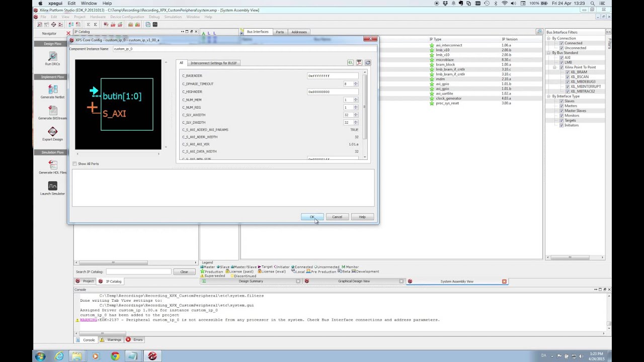This screenshot has width=644, height=362.
Task: Collapse the Filters side panel with << button
Action: click(x=609, y=32)
